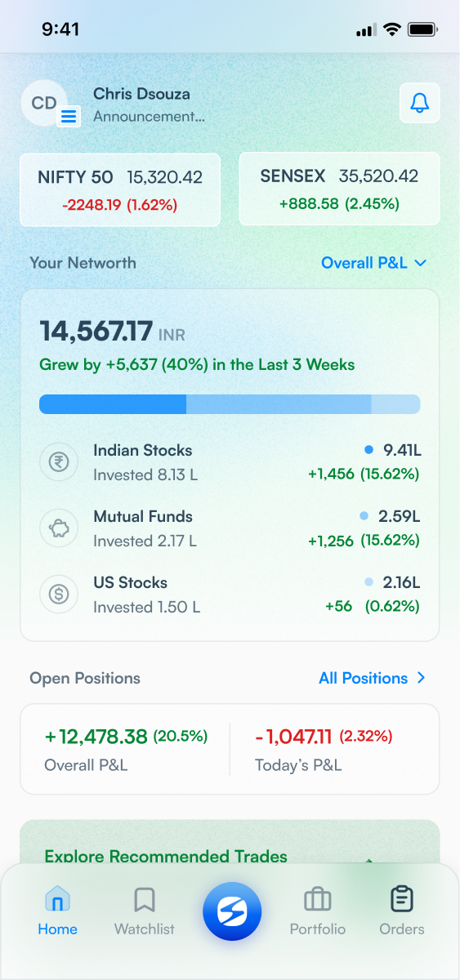Expand the Overall P&L dropdown
The height and width of the screenshot is (980, 460).
point(374,263)
